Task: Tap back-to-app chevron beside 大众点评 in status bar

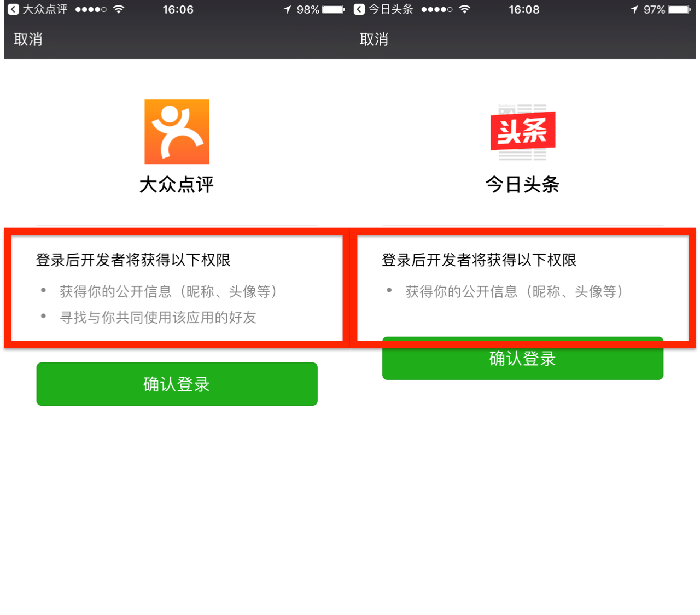Action: 13,9
